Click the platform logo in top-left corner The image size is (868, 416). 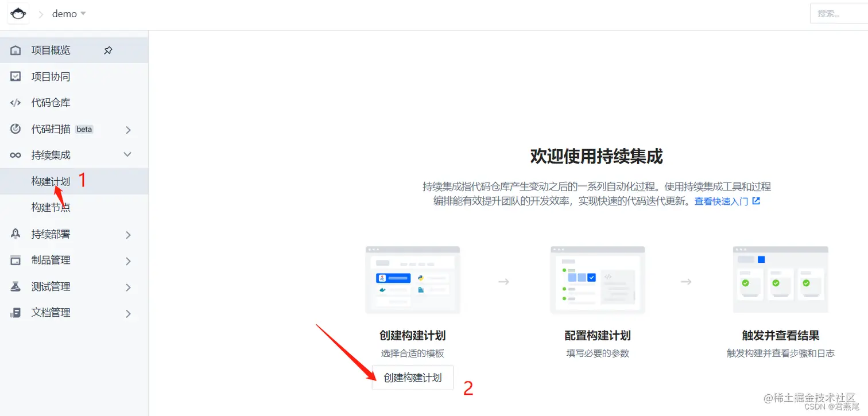click(18, 13)
